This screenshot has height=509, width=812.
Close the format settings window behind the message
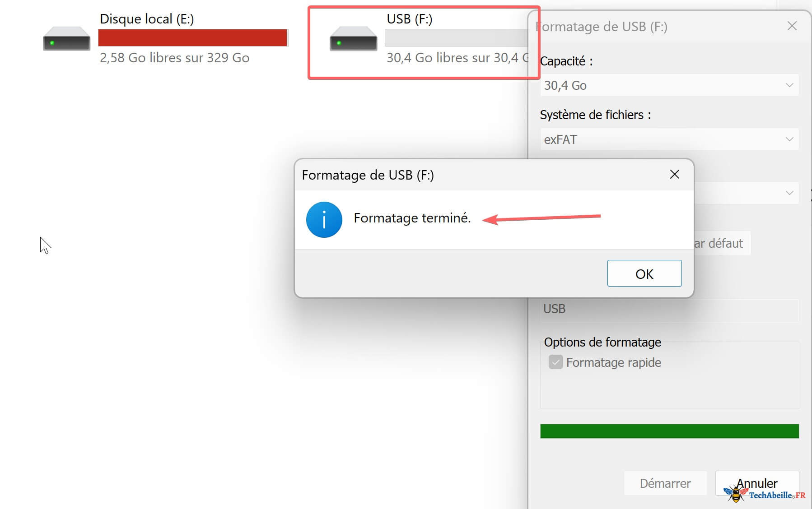(792, 26)
